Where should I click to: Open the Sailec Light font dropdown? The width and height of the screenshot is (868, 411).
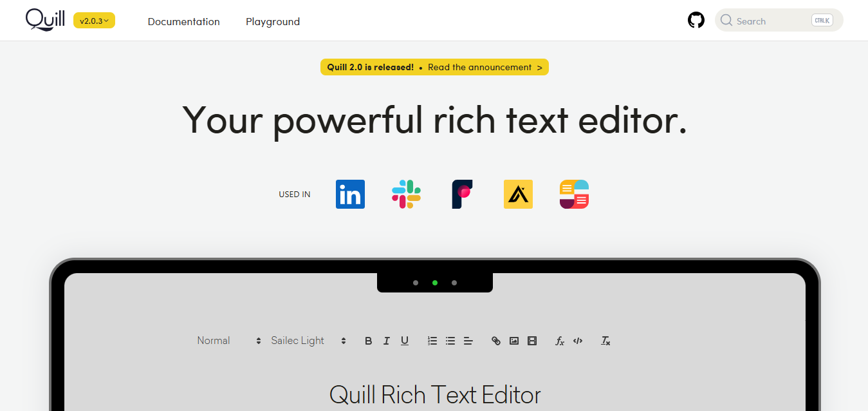click(x=309, y=341)
